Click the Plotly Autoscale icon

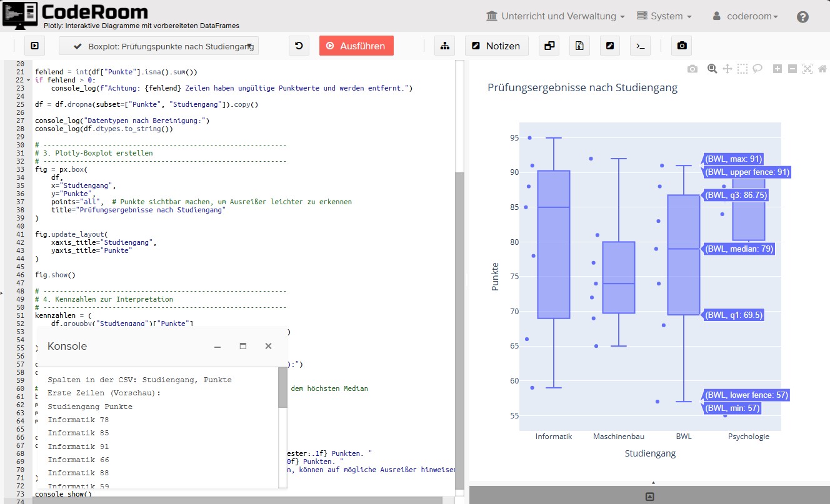(807, 69)
